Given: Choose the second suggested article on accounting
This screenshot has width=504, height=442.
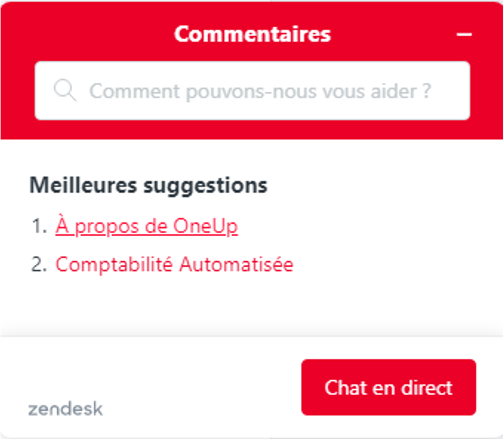Looking at the screenshot, I should pos(174,265).
